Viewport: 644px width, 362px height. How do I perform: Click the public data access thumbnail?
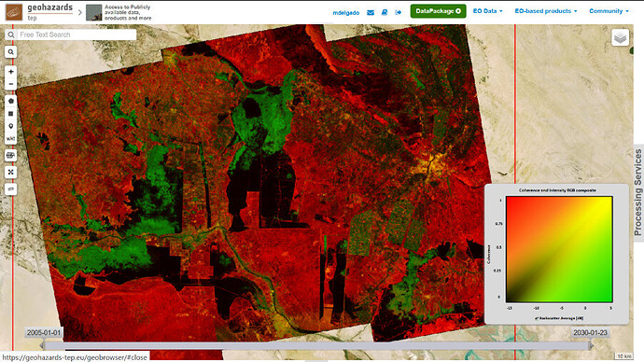tap(93, 13)
